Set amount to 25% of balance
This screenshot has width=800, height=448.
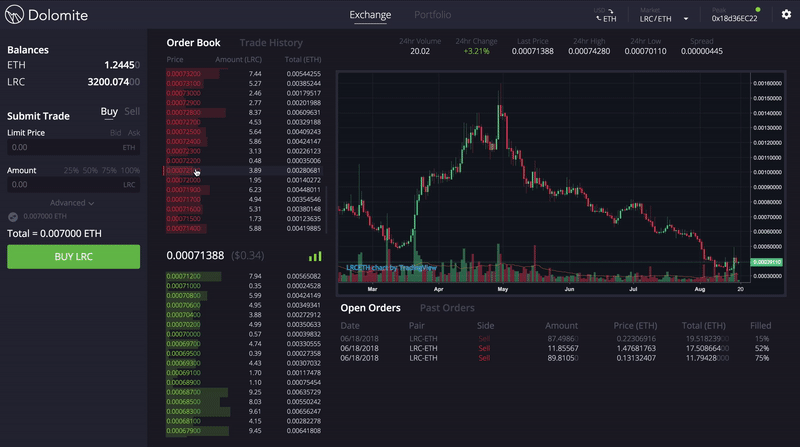coord(71,170)
